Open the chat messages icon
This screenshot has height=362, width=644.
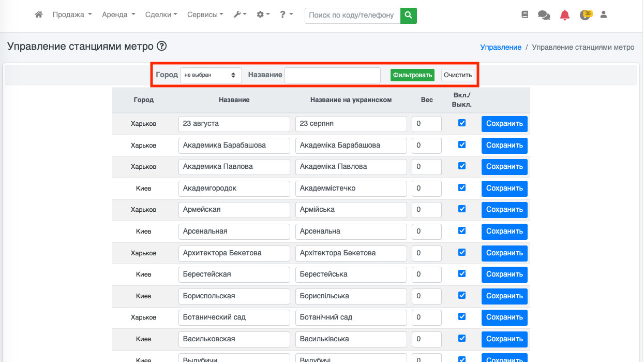pos(544,15)
